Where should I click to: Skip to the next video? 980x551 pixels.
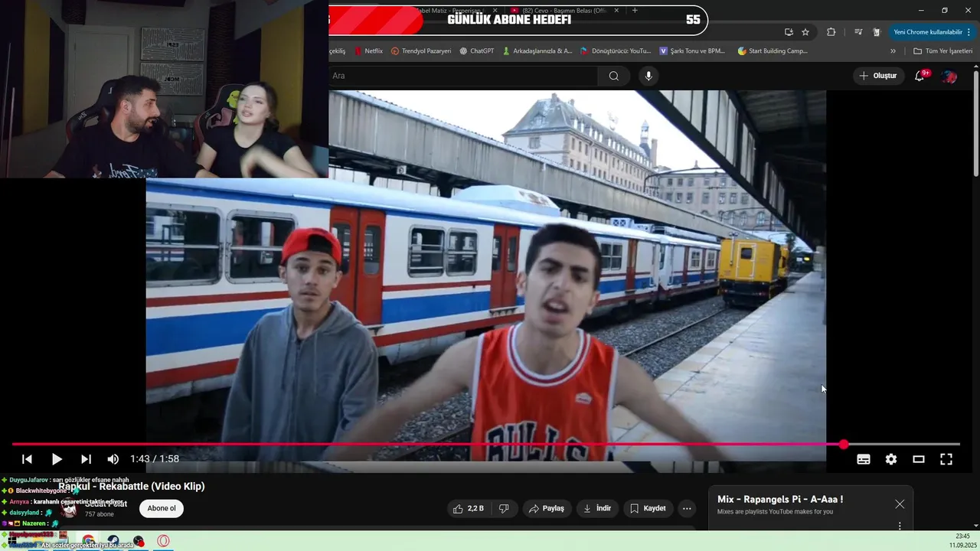pos(86,459)
